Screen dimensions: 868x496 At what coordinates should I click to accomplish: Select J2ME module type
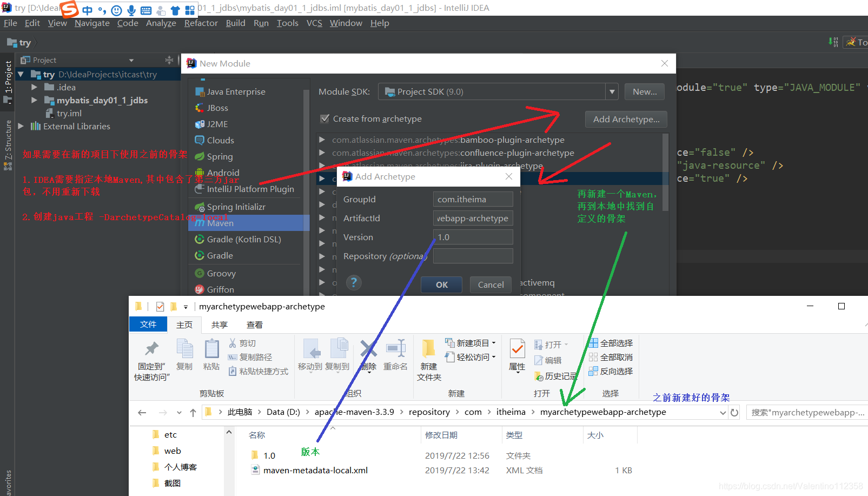[212, 124]
